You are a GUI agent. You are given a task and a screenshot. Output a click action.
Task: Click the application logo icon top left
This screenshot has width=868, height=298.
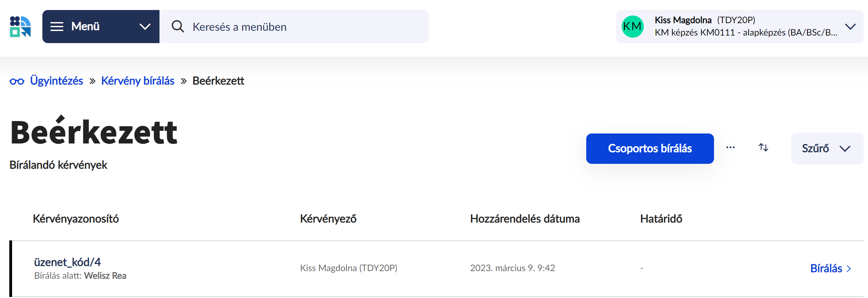[21, 26]
